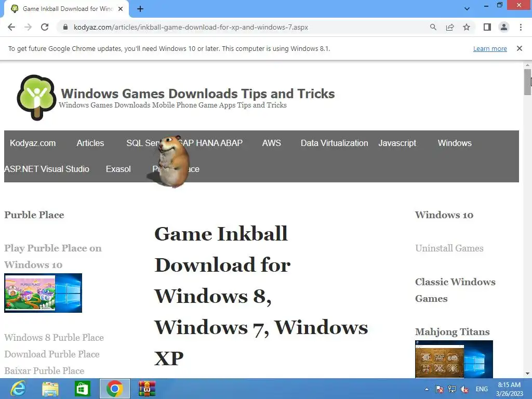Select AWS in the navigation bar
Screen dimensions: 532x399
pyautogui.click(x=271, y=143)
